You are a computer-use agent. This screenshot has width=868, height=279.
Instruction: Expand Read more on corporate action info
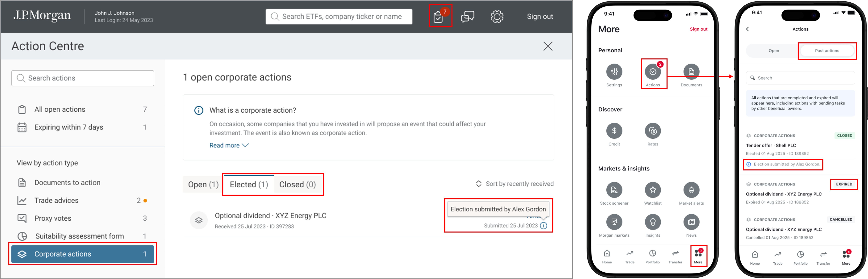pyautogui.click(x=229, y=145)
